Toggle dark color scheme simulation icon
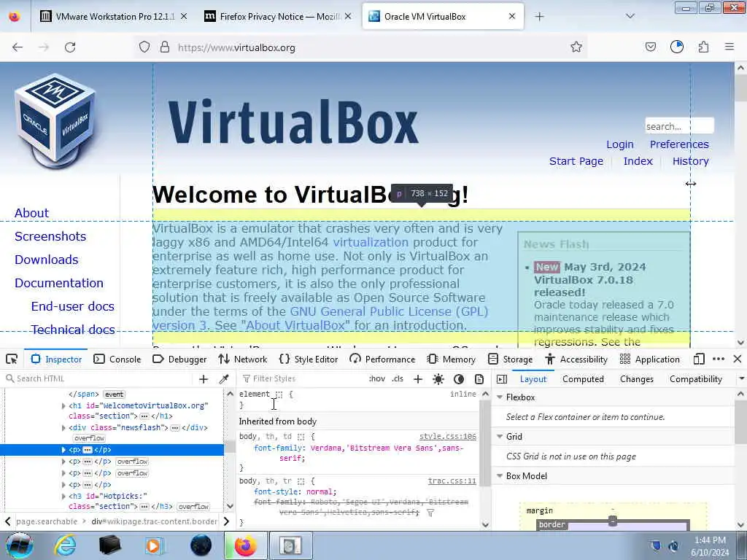Viewport: 747px width, 560px height. [459, 378]
